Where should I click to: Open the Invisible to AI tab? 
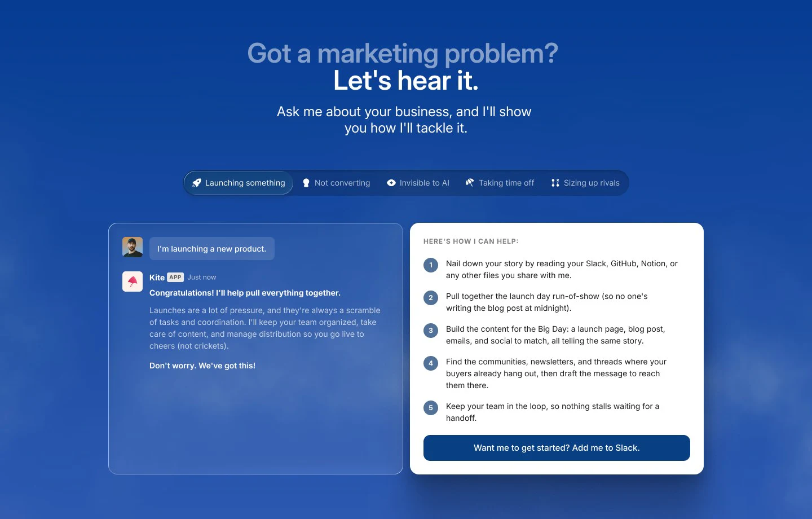(418, 183)
